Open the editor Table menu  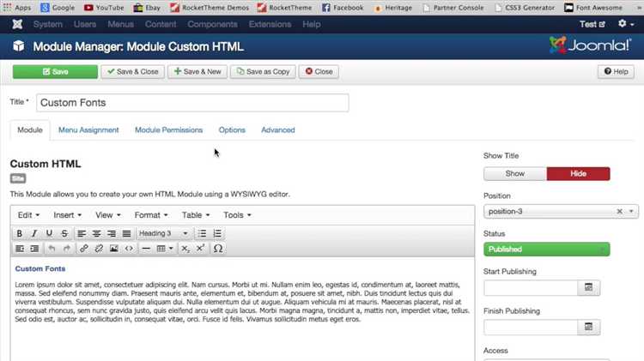196,215
